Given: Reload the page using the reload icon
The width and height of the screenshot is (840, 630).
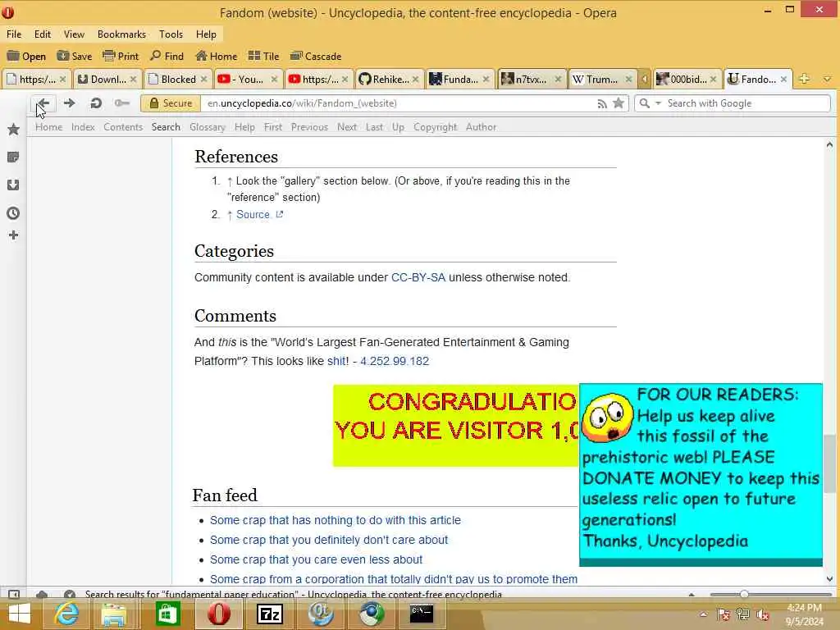Looking at the screenshot, I should [x=96, y=103].
